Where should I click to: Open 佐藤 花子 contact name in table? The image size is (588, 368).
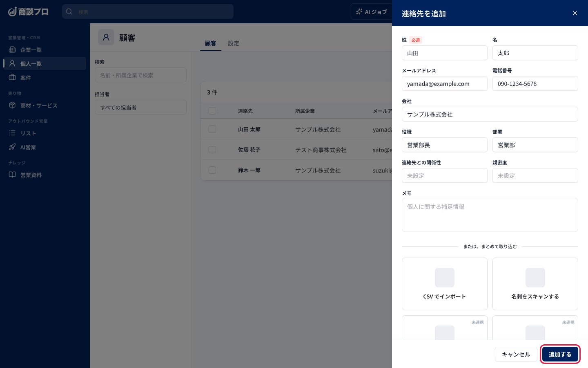click(x=249, y=150)
